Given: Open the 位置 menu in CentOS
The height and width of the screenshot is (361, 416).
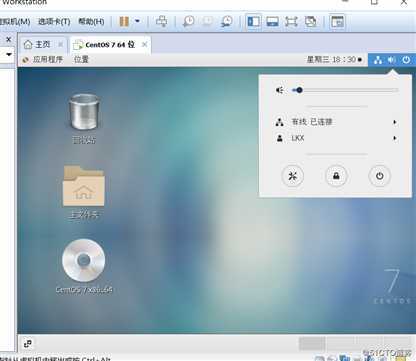Looking at the screenshot, I should click(x=81, y=60).
